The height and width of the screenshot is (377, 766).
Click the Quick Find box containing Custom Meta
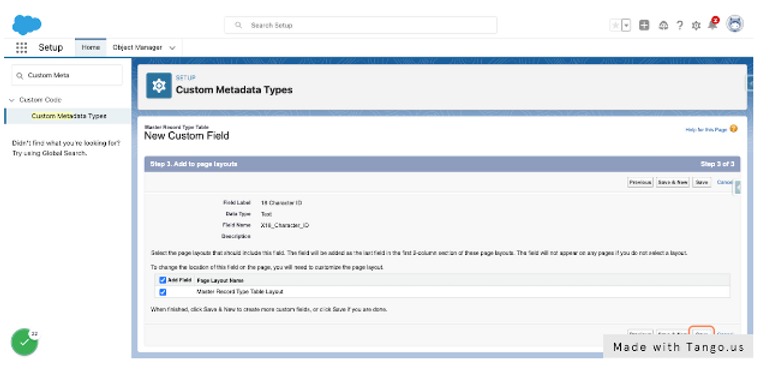(67, 75)
